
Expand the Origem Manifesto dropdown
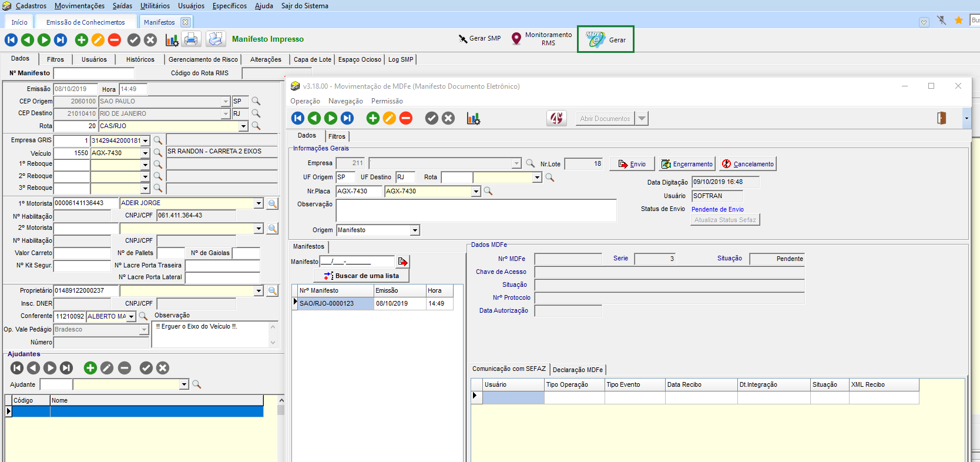[415, 230]
